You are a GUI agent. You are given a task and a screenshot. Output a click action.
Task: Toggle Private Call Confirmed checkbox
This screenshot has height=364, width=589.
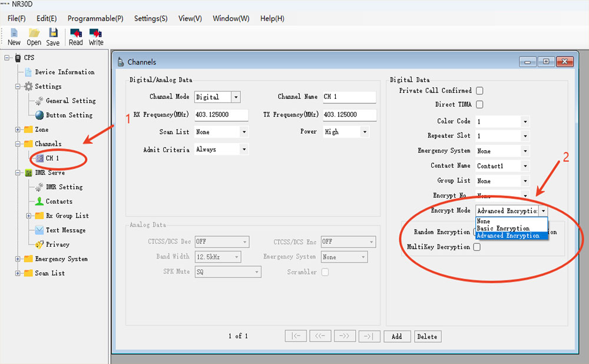479,91
